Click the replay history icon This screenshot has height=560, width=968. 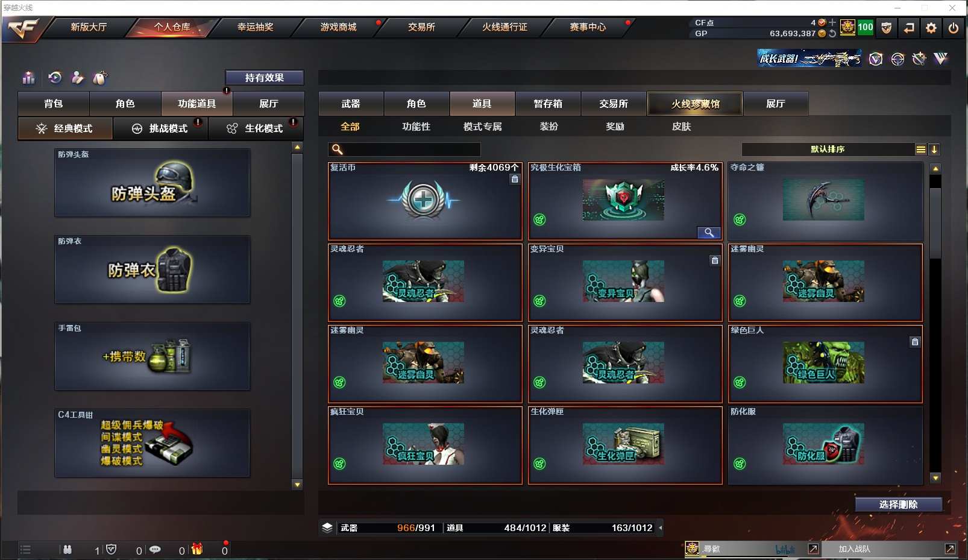point(55,78)
